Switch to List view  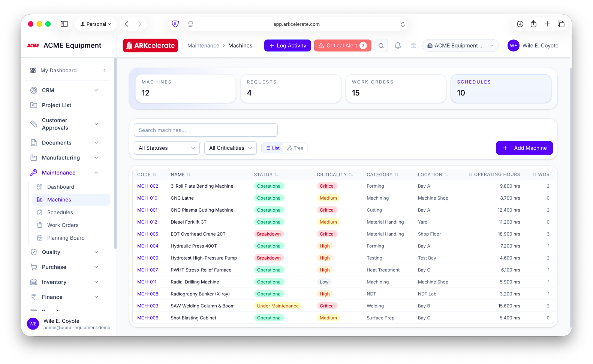(273, 148)
